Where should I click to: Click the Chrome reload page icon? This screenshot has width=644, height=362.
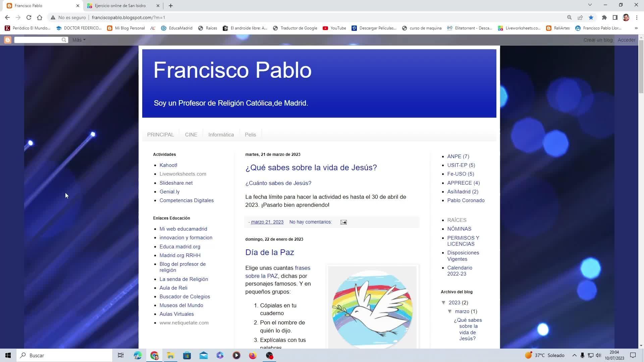29,17
